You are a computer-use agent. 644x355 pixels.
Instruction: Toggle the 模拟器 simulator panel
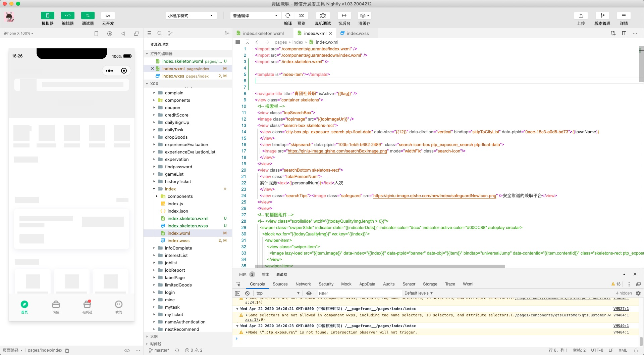[x=47, y=16]
